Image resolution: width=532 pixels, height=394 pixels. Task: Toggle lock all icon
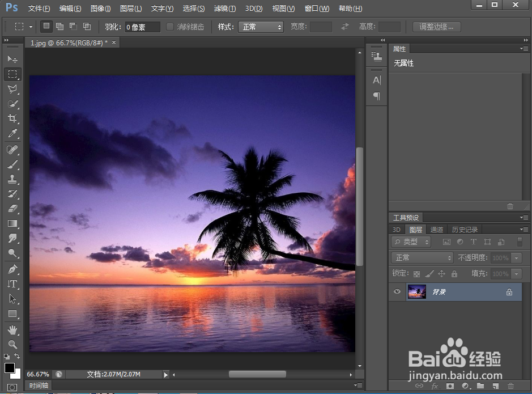point(454,273)
